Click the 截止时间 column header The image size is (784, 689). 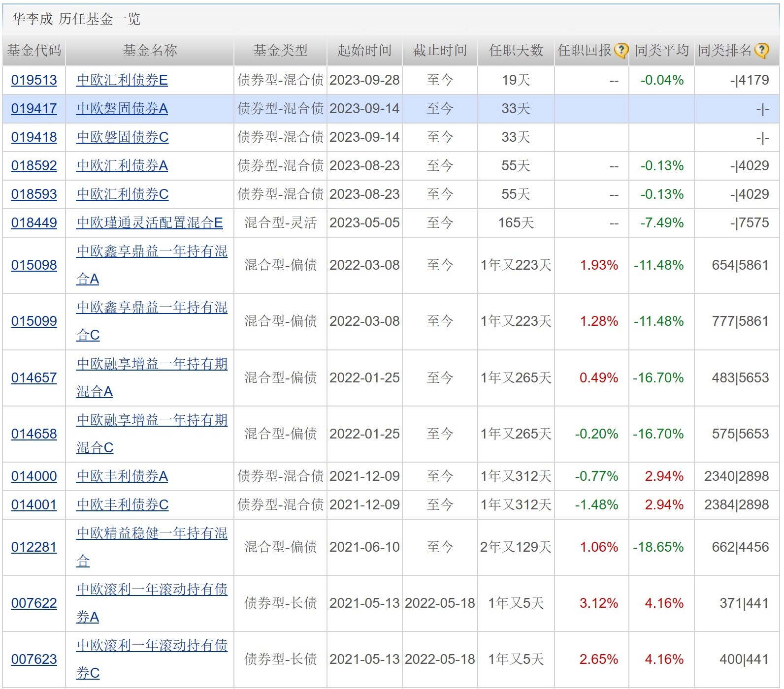pos(440,50)
